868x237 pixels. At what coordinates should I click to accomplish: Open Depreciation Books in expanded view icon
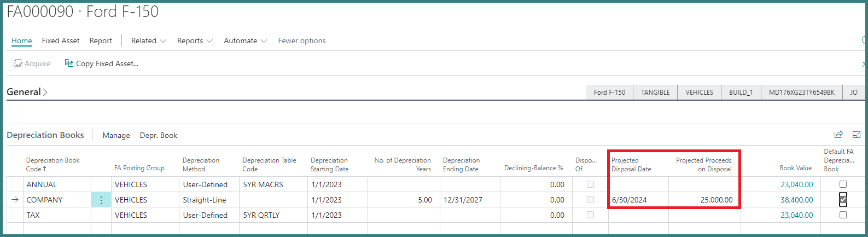pyautogui.click(x=857, y=135)
